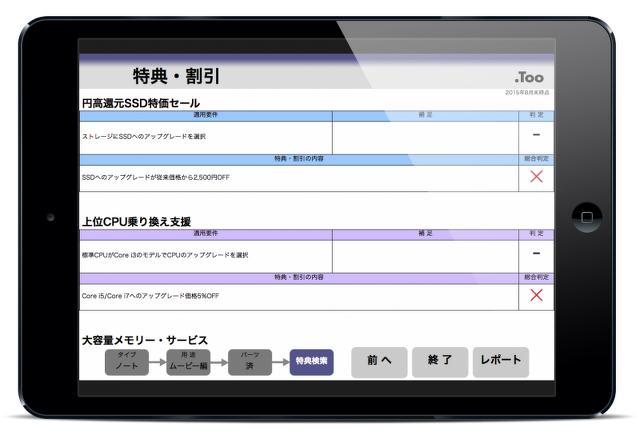Click red X for CPU upgrade overall judgment
Screen dimensions: 640x435
pos(536,295)
